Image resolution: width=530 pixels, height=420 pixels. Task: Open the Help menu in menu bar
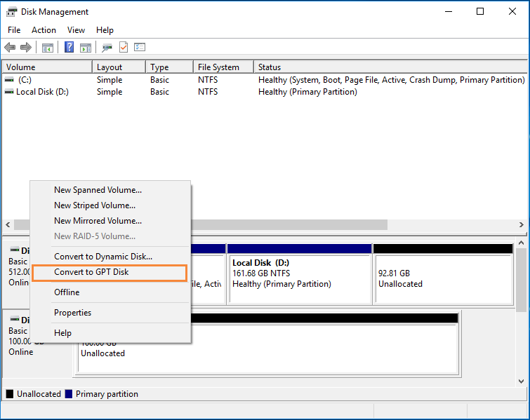pos(105,30)
